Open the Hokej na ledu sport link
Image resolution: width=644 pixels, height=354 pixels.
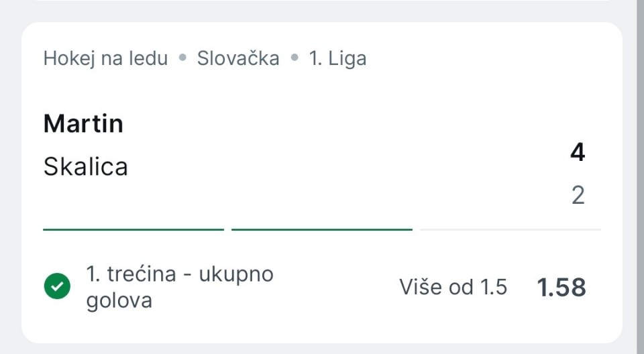tap(105, 58)
